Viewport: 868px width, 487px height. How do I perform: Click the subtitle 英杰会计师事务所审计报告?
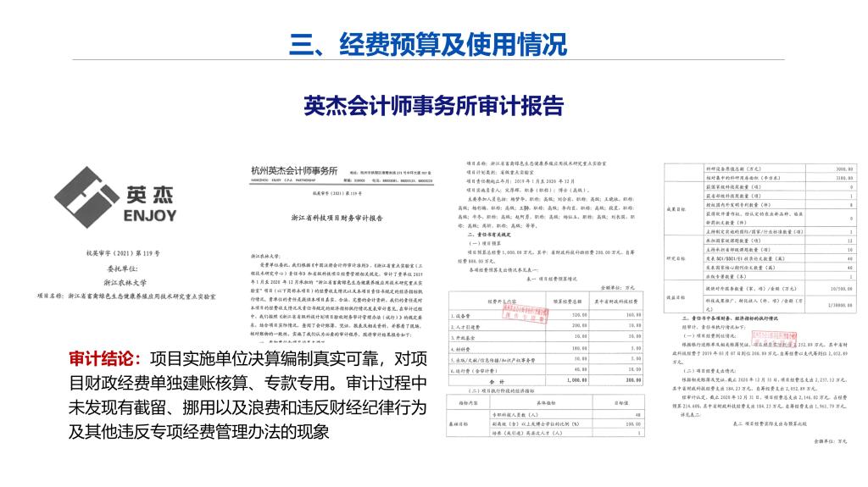point(433,104)
